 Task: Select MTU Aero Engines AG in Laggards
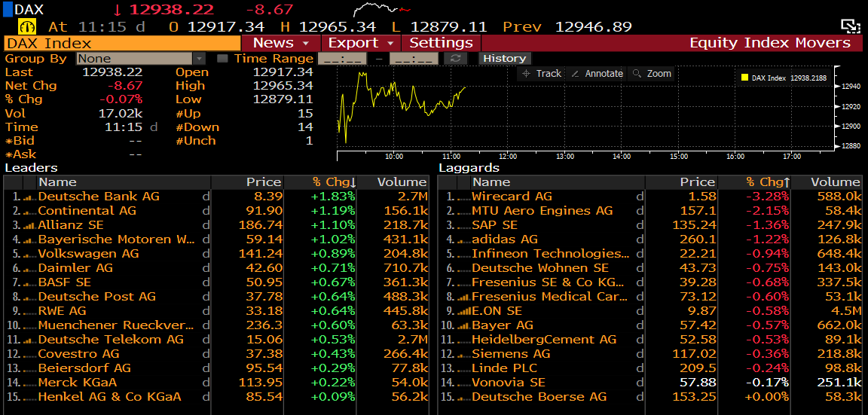click(542, 212)
